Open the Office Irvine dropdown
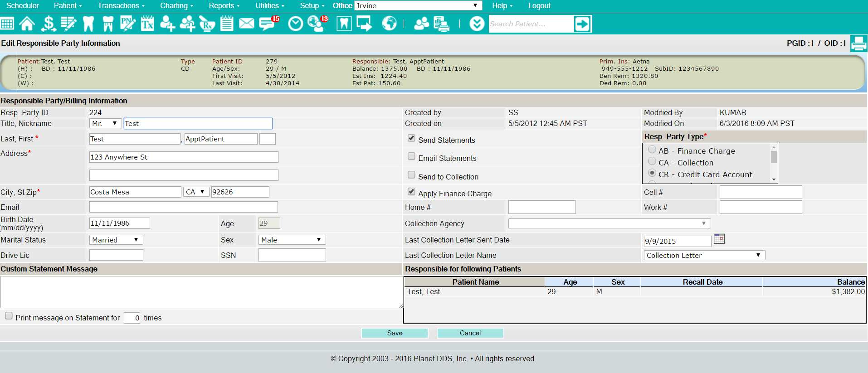 pyautogui.click(x=418, y=5)
